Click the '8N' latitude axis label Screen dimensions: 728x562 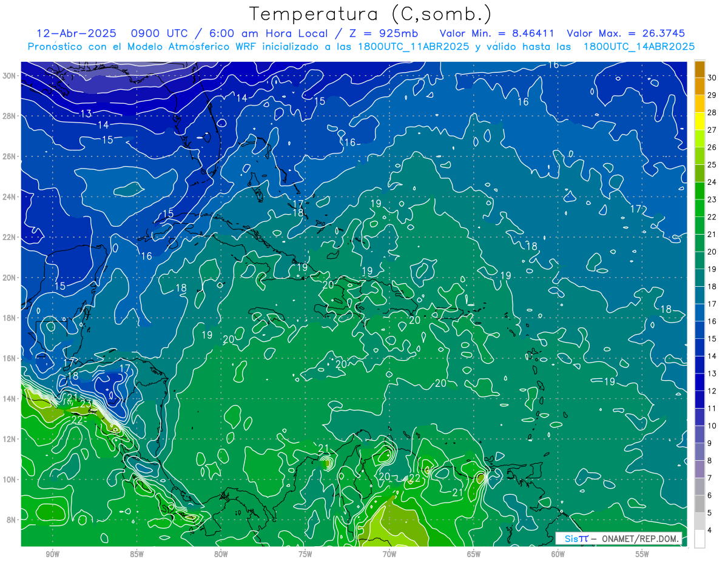pyautogui.click(x=12, y=520)
